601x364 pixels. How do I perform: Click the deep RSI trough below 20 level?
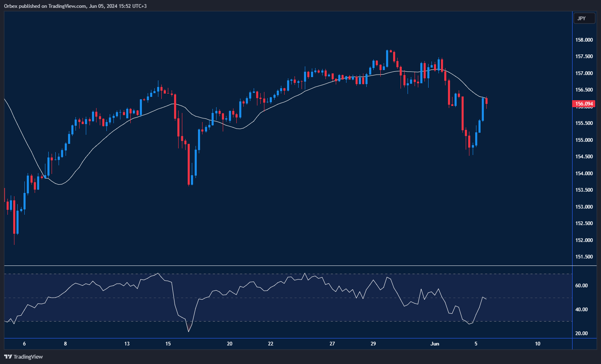pyautogui.click(x=189, y=331)
